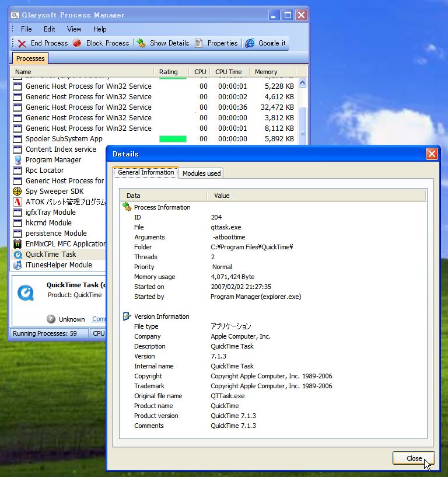Click the EnMixCPL MFC Application icon

(17, 243)
